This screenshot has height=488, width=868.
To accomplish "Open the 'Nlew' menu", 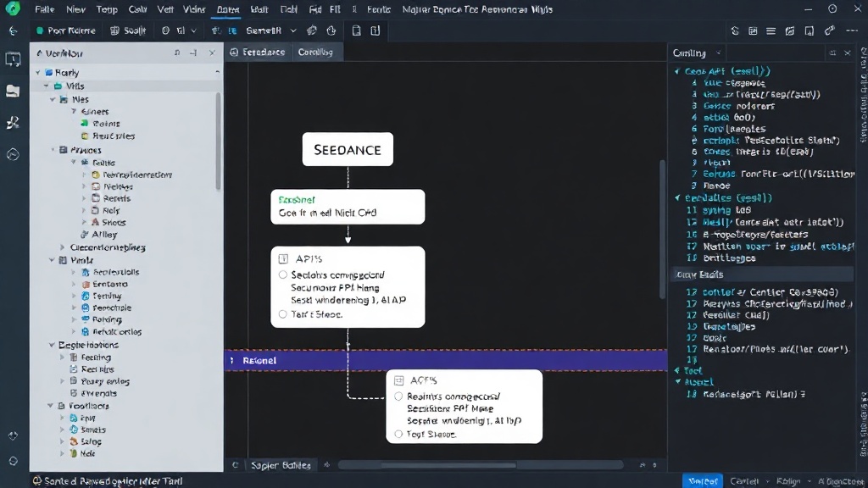I will point(75,9).
